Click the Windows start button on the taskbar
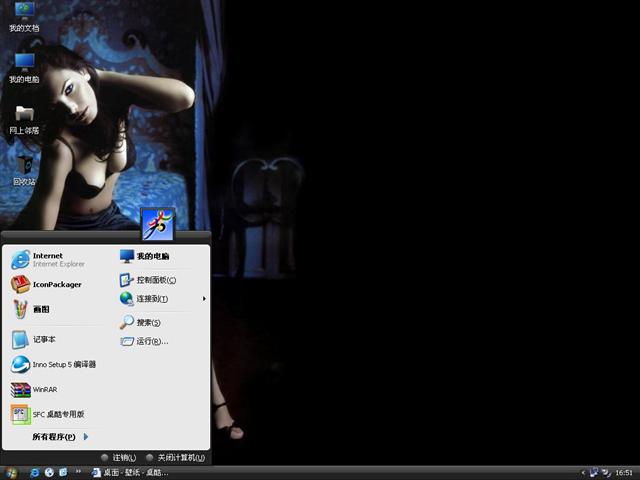Viewport: 640px width, 480px height. click(10, 473)
